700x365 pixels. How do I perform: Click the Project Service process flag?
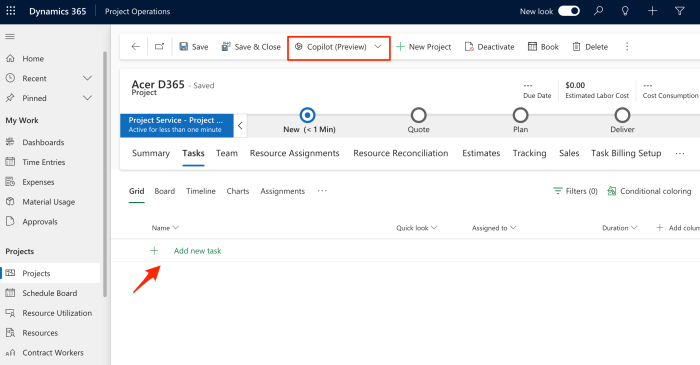coord(177,125)
